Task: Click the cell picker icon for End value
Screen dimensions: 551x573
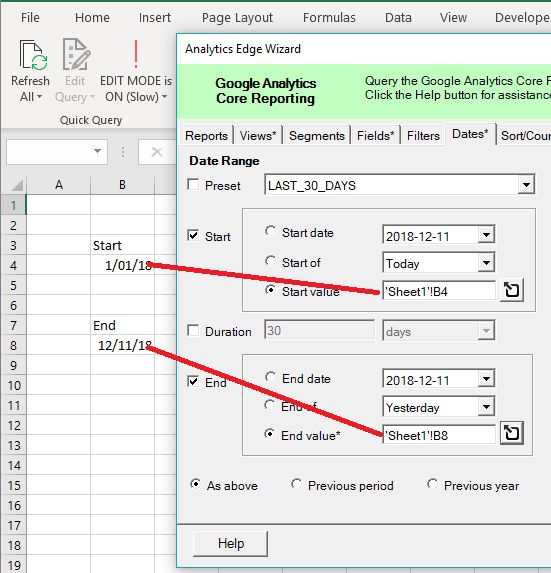Action: tap(512, 433)
